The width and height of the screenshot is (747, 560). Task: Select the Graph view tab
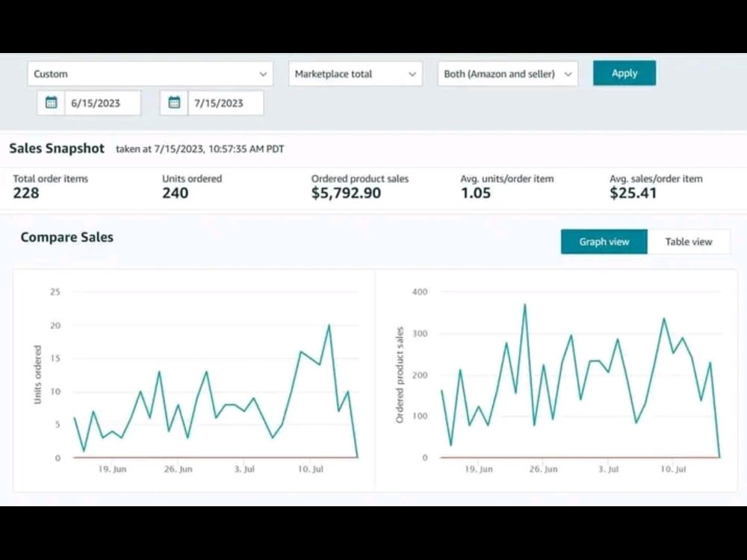pyautogui.click(x=604, y=242)
